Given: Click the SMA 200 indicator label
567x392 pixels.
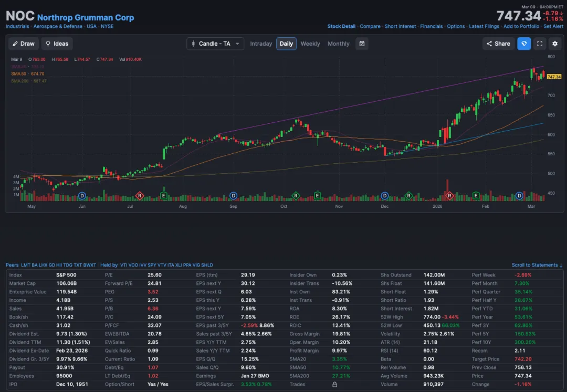Looking at the screenshot, I should (28, 81).
